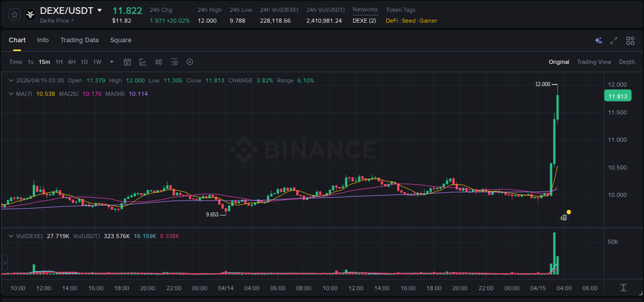The image size is (644, 302).
Task: Select the 1D timeframe
Action: (x=84, y=62)
